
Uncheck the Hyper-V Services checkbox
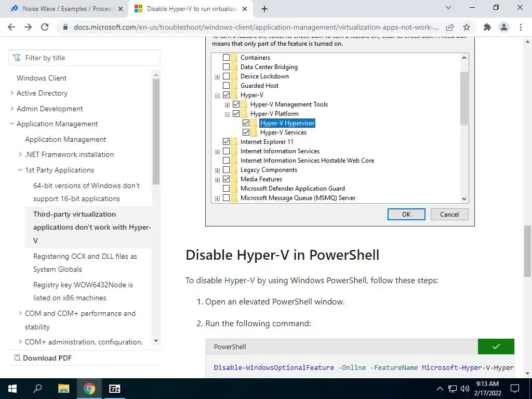tap(246, 132)
